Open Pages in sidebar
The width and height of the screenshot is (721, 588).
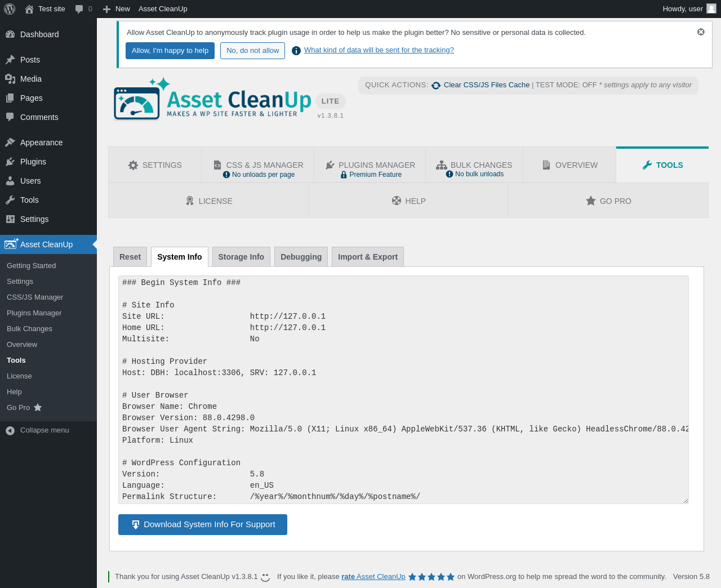(48, 98)
